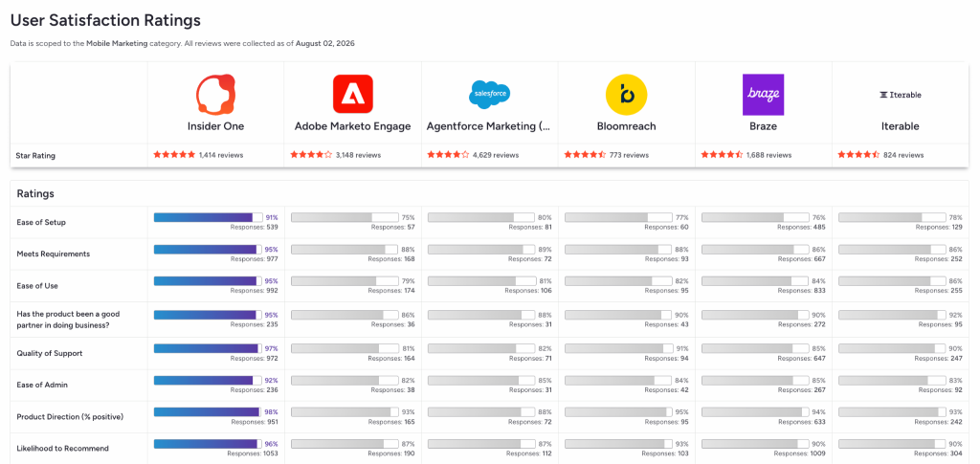Image resolution: width=980 pixels, height=464 pixels.
Task: Open Agentforce Marketing's 4,629 reviews link
Action: [x=496, y=155]
